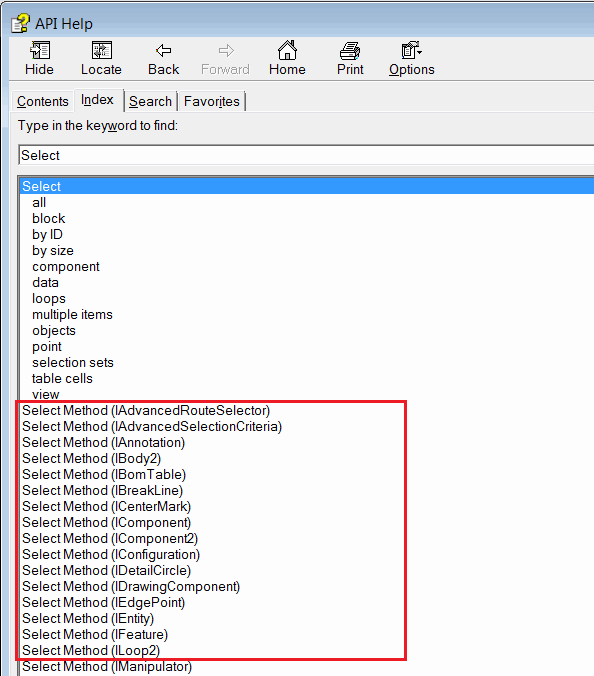Switch to the Search tab
Image resolution: width=594 pixels, height=676 pixels.
tap(150, 101)
